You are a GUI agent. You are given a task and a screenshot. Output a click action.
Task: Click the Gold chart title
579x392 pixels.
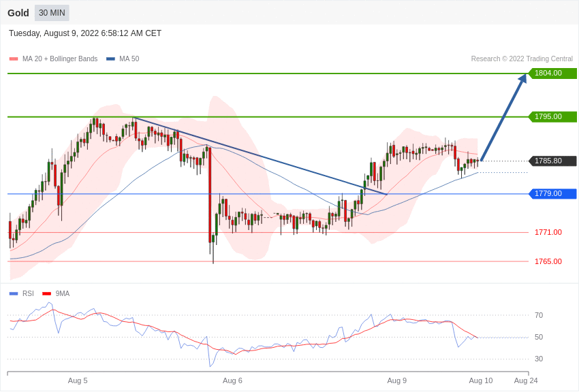click(x=18, y=13)
